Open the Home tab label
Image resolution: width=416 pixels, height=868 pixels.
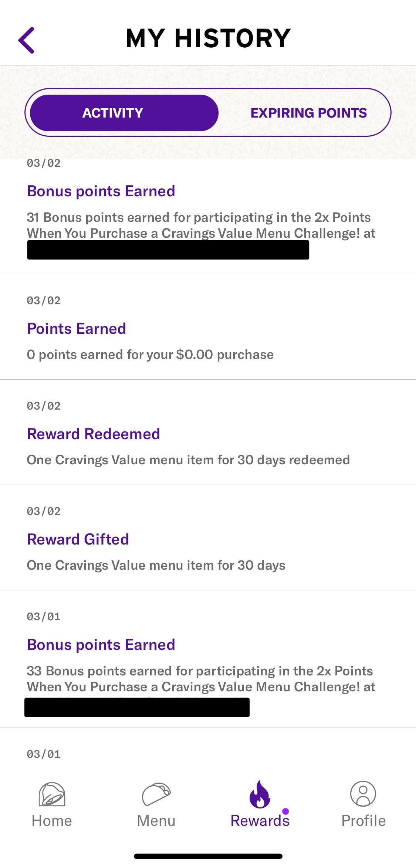52,821
